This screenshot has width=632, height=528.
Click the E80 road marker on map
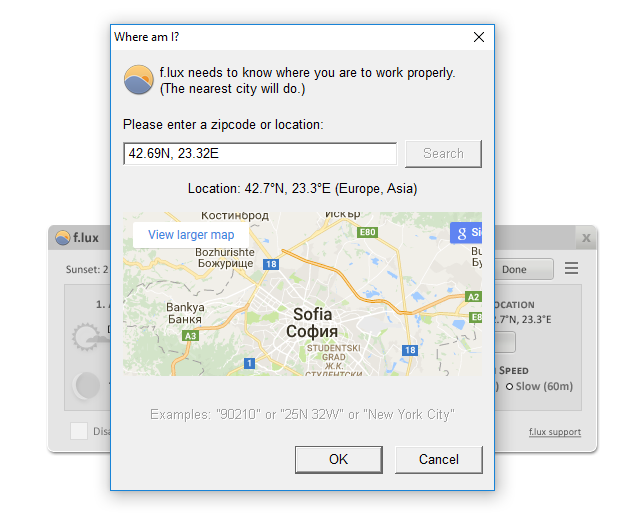[367, 232]
